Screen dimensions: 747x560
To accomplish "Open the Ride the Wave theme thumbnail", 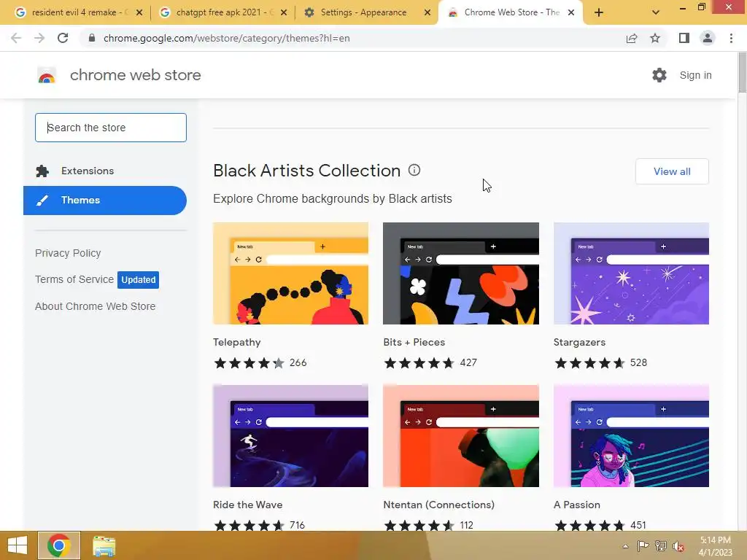I will (290, 436).
